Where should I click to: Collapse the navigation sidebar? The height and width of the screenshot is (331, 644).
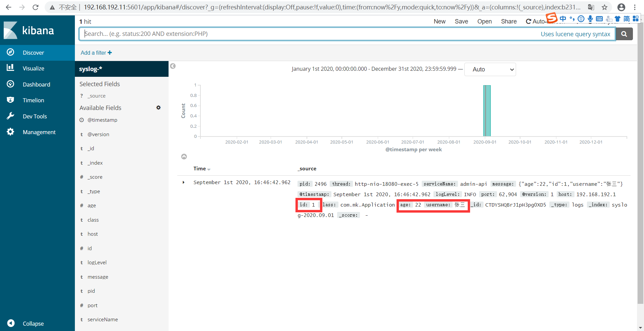click(x=10, y=323)
